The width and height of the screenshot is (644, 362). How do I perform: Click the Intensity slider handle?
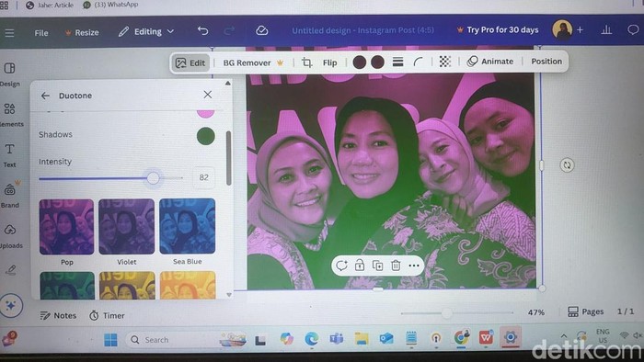pyautogui.click(x=154, y=178)
